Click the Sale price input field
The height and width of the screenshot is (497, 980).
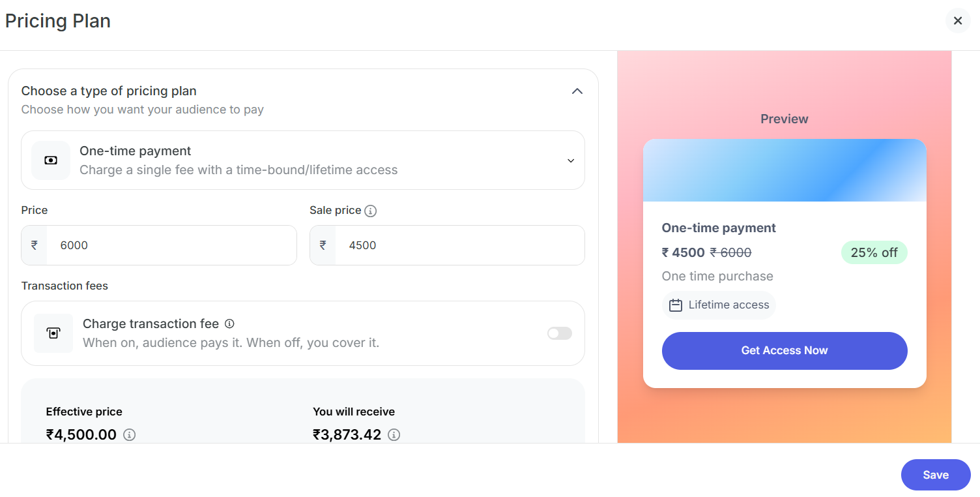[459, 245]
